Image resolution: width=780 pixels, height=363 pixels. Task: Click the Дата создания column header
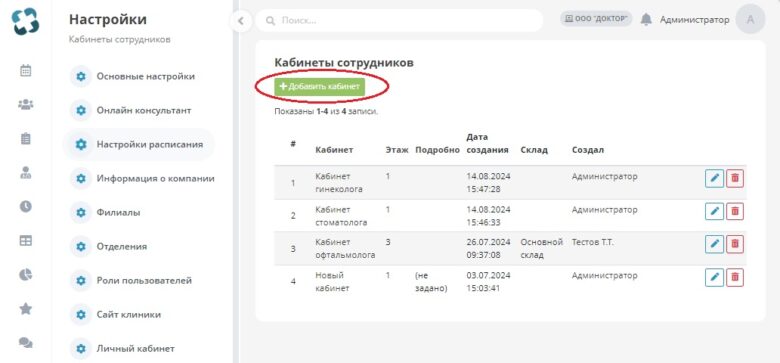click(488, 143)
